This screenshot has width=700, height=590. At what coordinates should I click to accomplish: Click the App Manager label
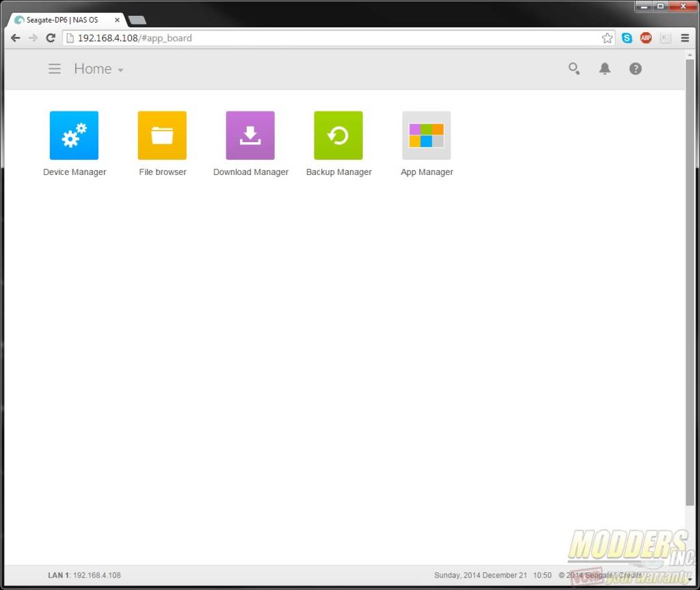pos(427,172)
